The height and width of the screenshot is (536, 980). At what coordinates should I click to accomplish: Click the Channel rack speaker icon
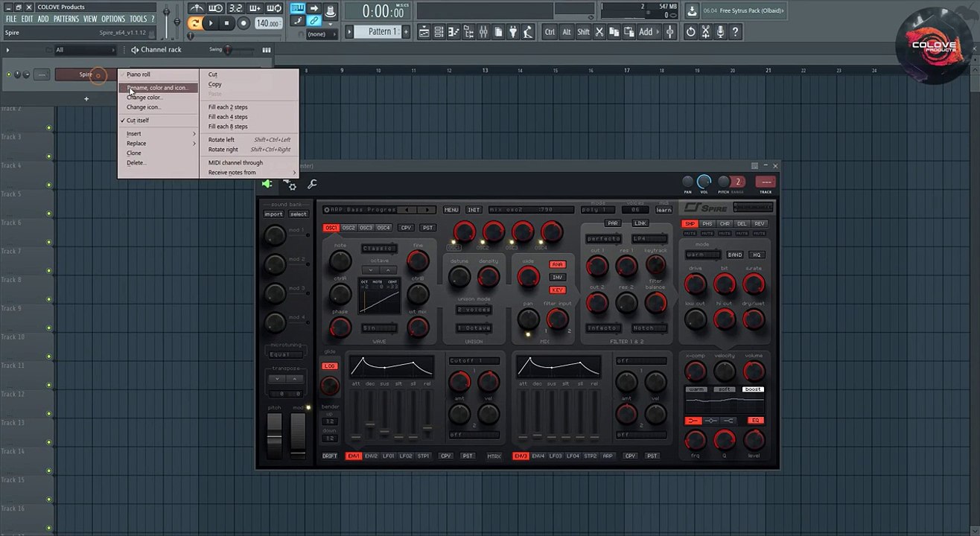click(x=135, y=50)
